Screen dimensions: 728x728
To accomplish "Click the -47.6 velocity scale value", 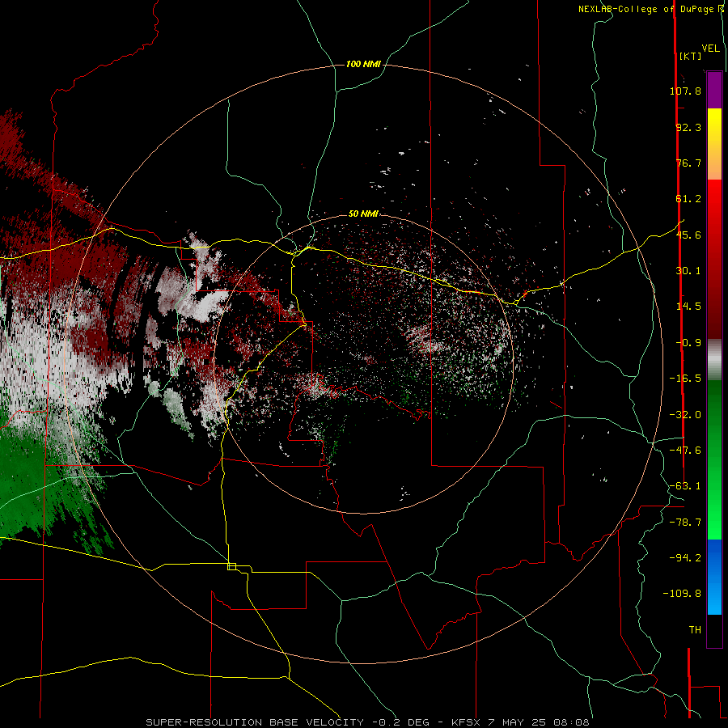I will coord(685,451).
